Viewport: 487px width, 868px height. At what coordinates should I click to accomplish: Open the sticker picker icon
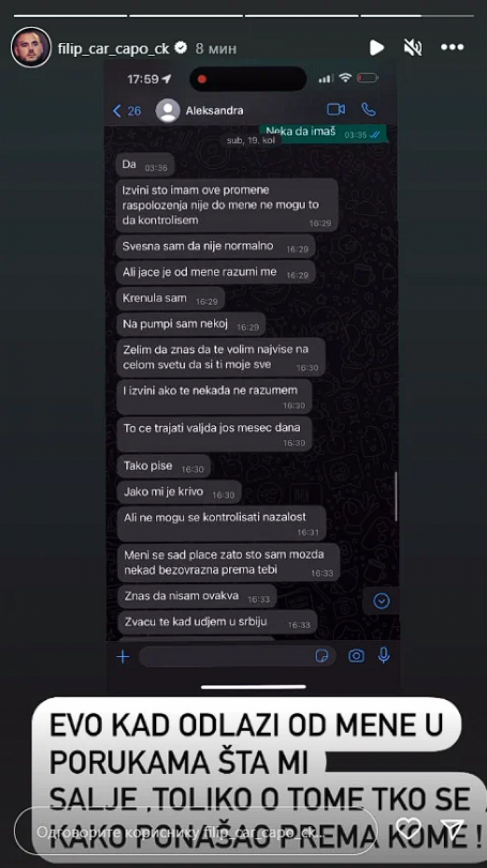[x=322, y=656]
